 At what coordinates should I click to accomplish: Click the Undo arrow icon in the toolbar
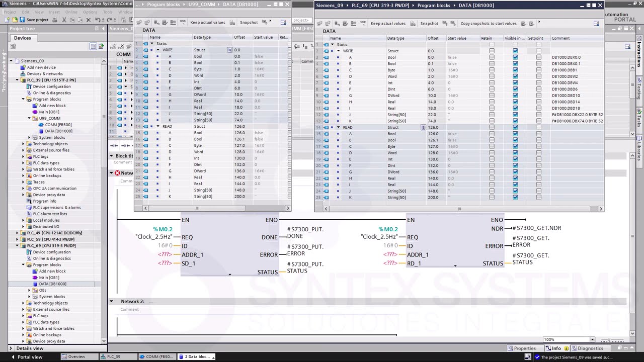tap(98, 20)
